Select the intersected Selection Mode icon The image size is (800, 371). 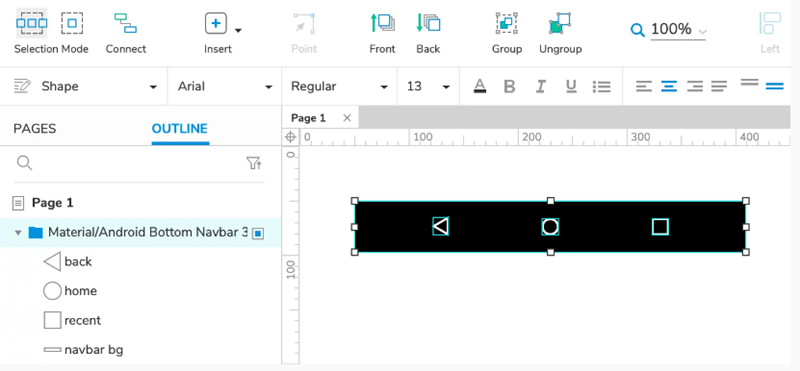[32, 23]
